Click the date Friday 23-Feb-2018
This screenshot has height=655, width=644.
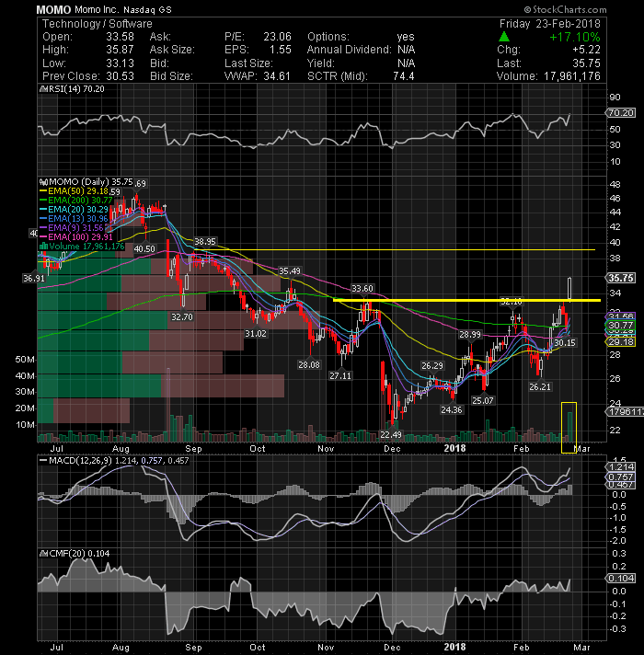[x=549, y=24]
